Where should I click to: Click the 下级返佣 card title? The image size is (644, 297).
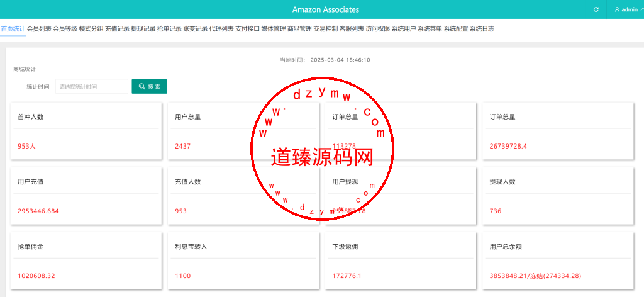point(345,247)
